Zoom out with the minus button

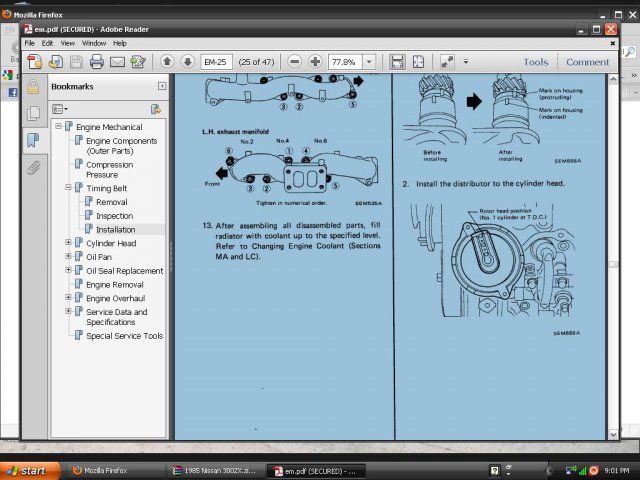click(295, 62)
